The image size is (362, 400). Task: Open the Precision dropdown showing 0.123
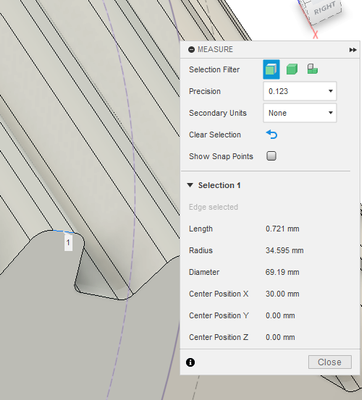pos(300,91)
